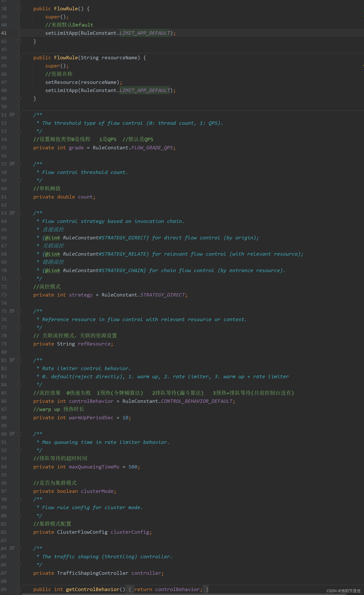364x595 pixels.
Task: Click line number 86 in the gutter
Action: (x=4, y=401)
